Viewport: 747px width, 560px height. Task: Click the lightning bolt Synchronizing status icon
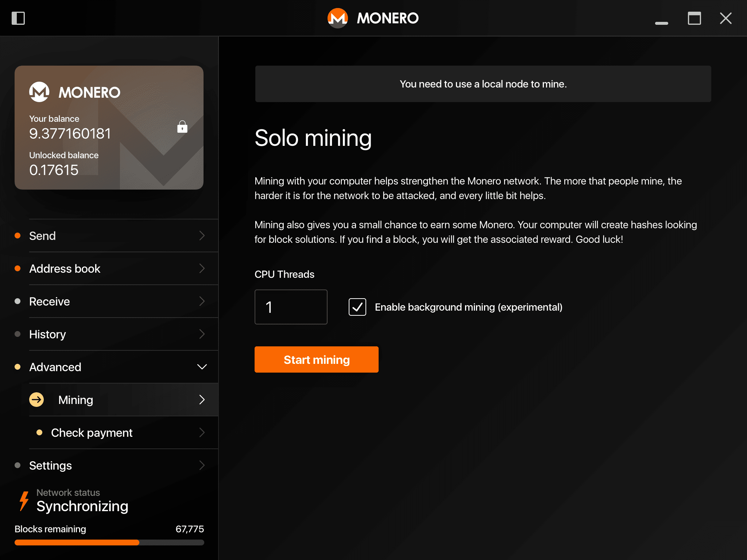pyautogui.click(x=23, y=501)
